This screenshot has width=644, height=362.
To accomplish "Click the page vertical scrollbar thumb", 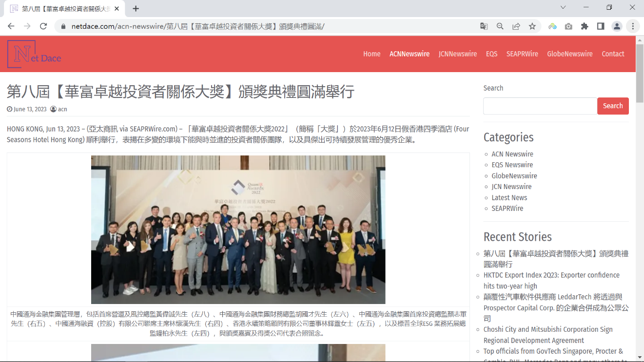I will click(640, 73).
